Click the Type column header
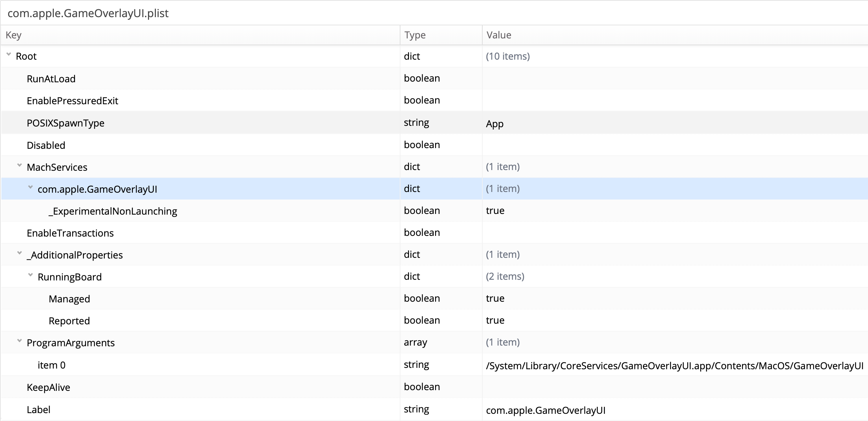Viewport: 868px width, 421px height. tap(415, 35)
